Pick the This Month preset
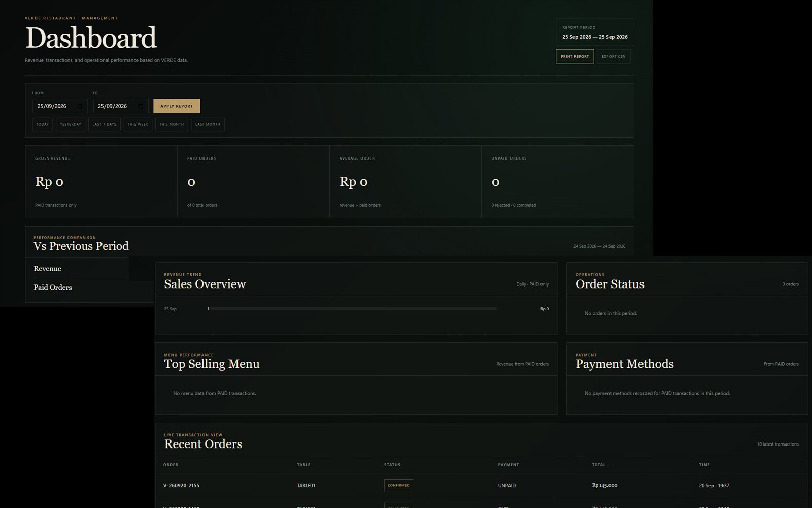The image size is (812, 508). (x=172, y=124)
